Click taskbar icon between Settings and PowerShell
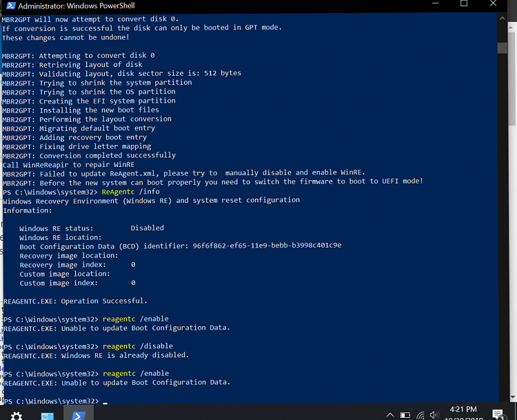The image size is (517, 420). tap(48, 415)
